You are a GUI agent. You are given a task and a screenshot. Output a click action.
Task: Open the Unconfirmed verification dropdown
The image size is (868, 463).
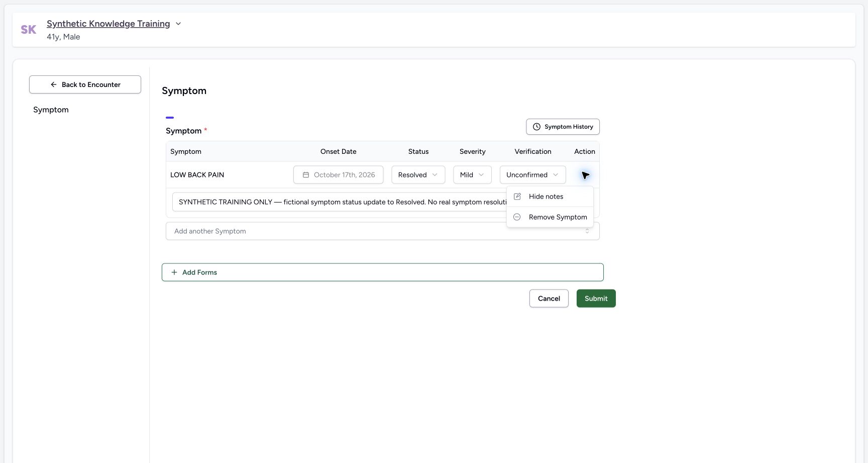(532, 175)
